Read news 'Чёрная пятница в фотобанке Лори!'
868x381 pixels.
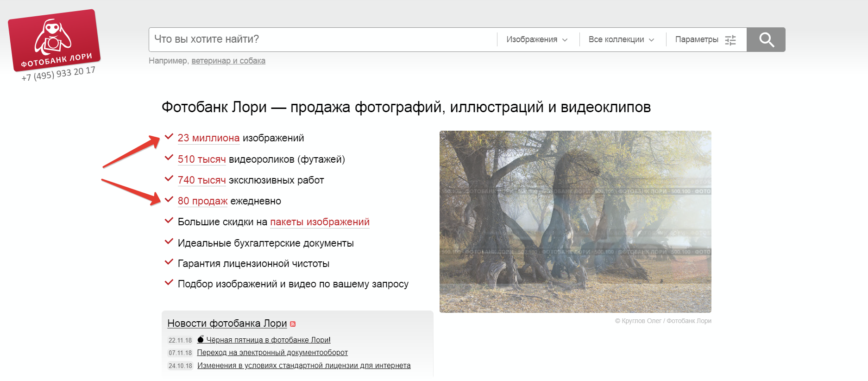pyautogui.click(x=268, y=340)
